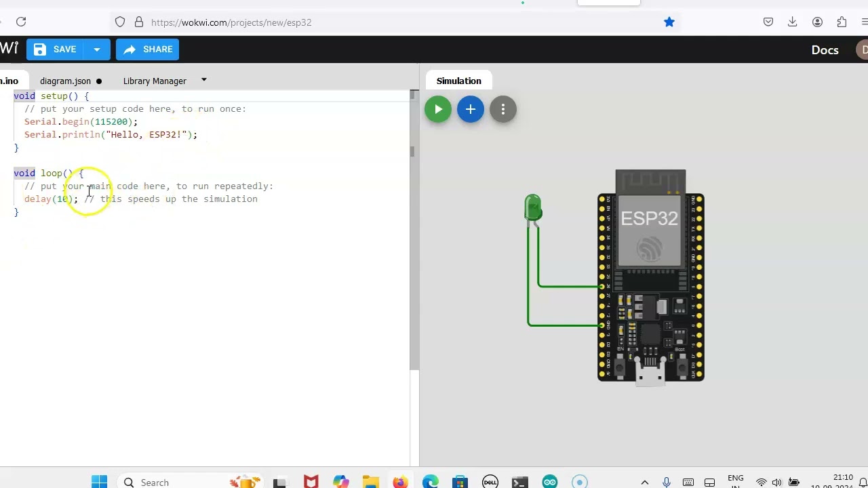Image resolution: width=868 pixels, height=488 pixels.
Task: Open the volume speaker tray icon
Action: click(x=776, y=482)
